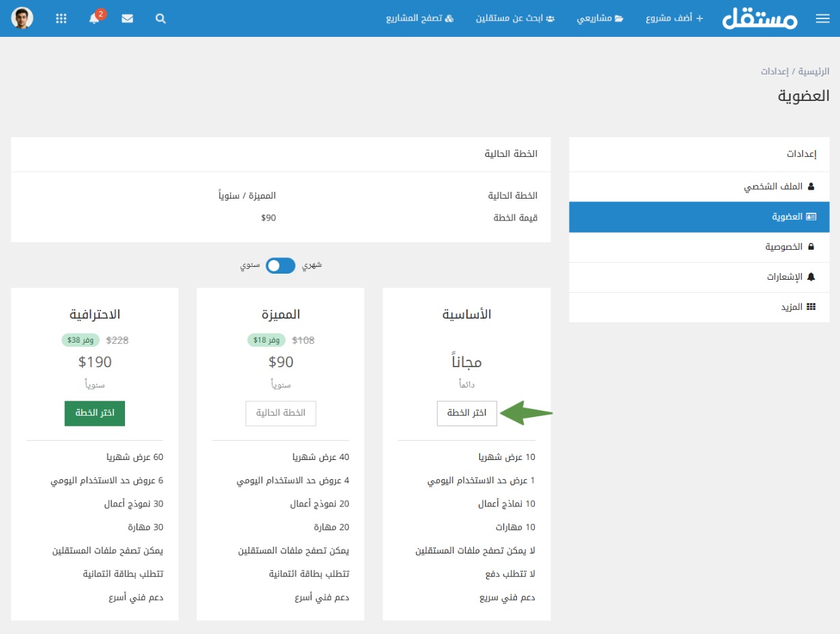Viewport: 840px width, 634px height.
Task: Select the "شهري" monthly label
Action: click(x=311, y=265)
